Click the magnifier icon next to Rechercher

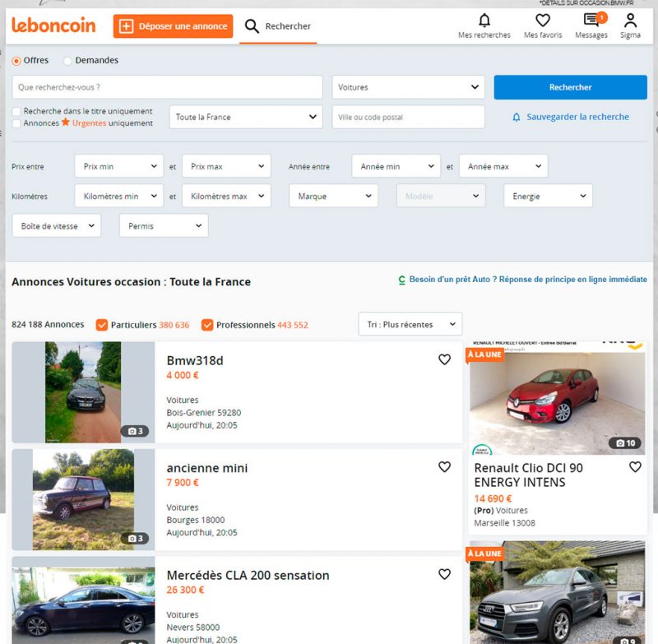252,26
